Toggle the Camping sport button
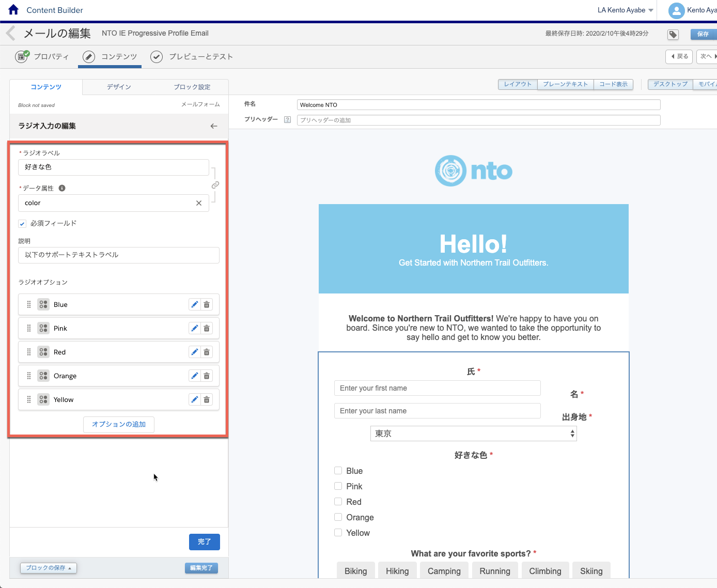Screen dimensions: 717x588 (444, 570)
